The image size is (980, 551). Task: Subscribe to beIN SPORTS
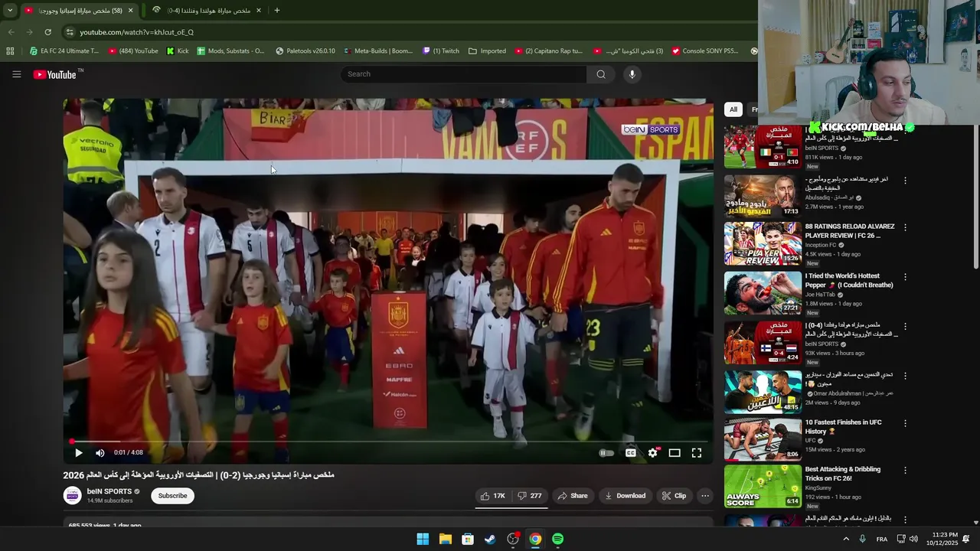(x=172, y=496)
